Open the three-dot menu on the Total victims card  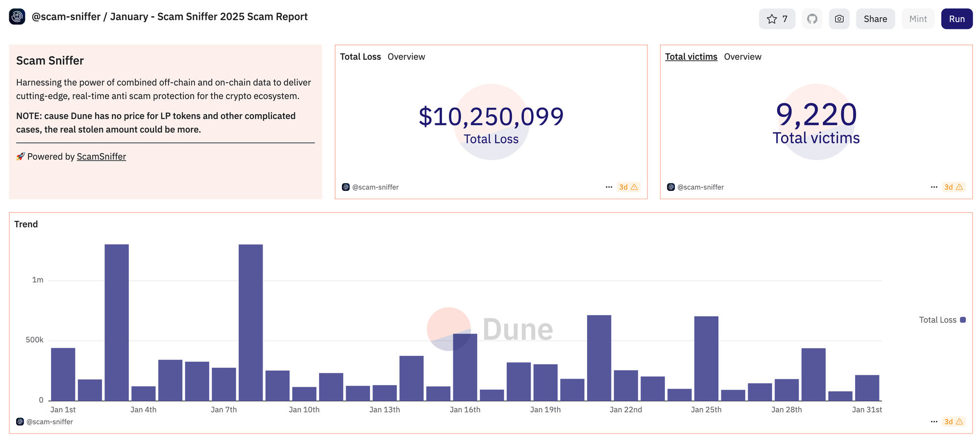tap(934, 187)
